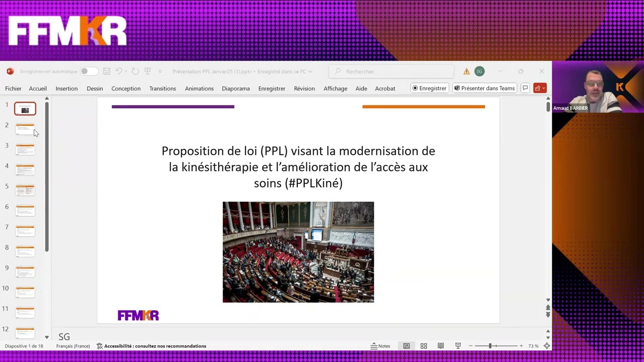
Task: Start slideshow from status bar icon
Action: [x=458, y=346]
